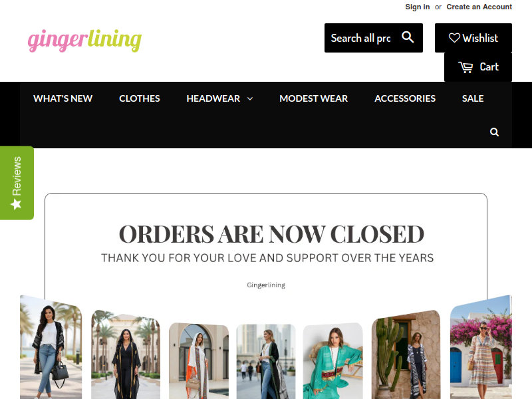View the striped dress bougainvillea photo
This screenshot has height=399, width=532.
point(481,347)
